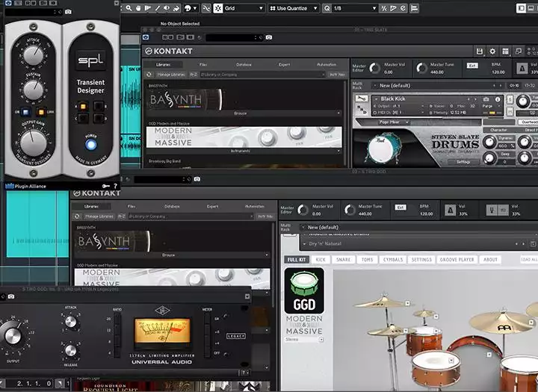
Task: Click the window layout icon at top right
Action: pos(521,8)
